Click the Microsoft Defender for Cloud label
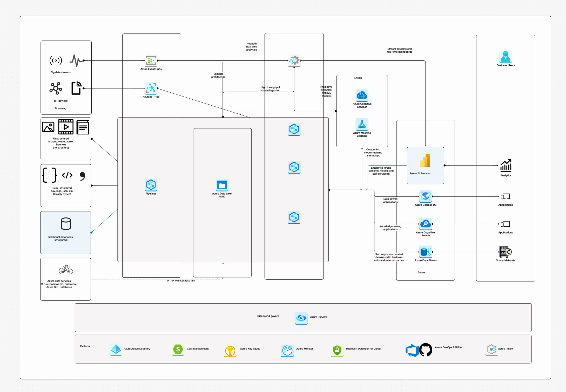 click(363, 349)
